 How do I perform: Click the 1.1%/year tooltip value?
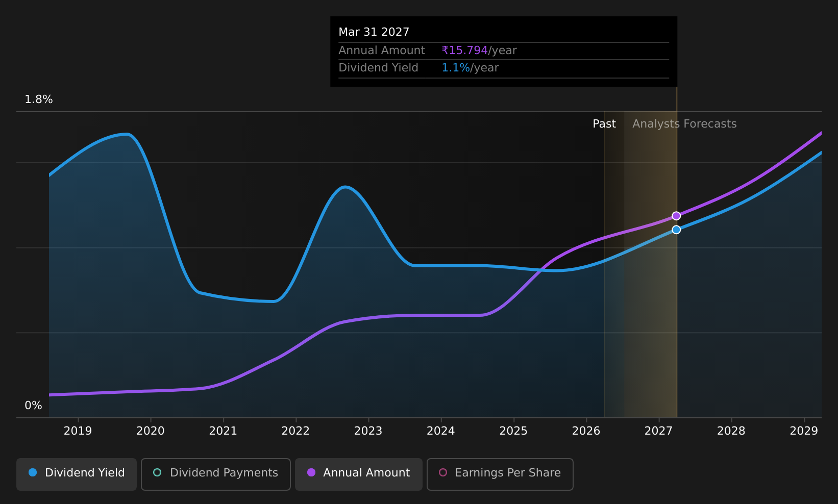pos(470,68)
